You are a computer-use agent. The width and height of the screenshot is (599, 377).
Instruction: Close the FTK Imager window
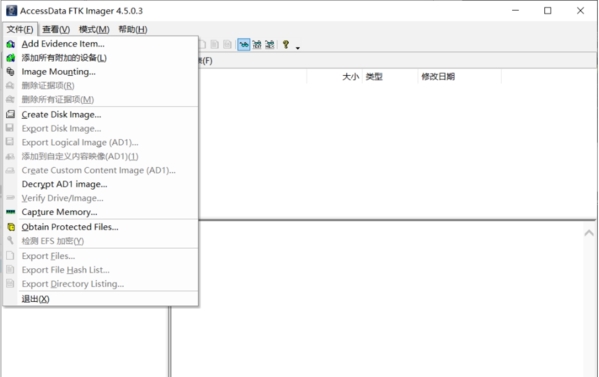point(580,11)
